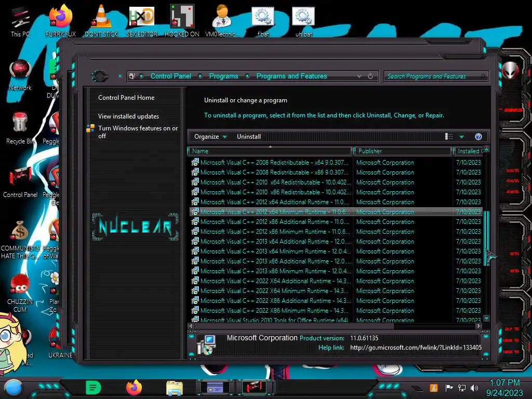Open the green notes app in taskbar
This screenshot has width=532, height=399.
coord(93,388)
